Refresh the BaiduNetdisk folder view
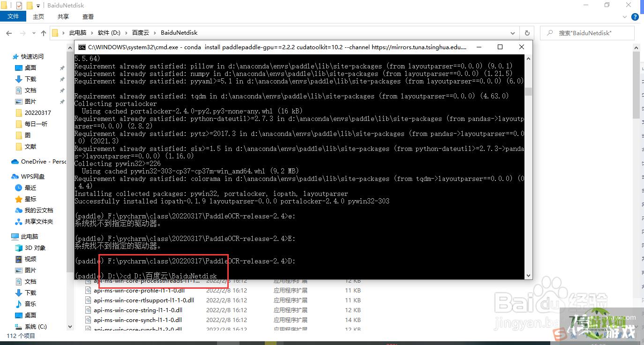Image resolution: width=644 pixels, height=345 pixels. coord(527,33)
